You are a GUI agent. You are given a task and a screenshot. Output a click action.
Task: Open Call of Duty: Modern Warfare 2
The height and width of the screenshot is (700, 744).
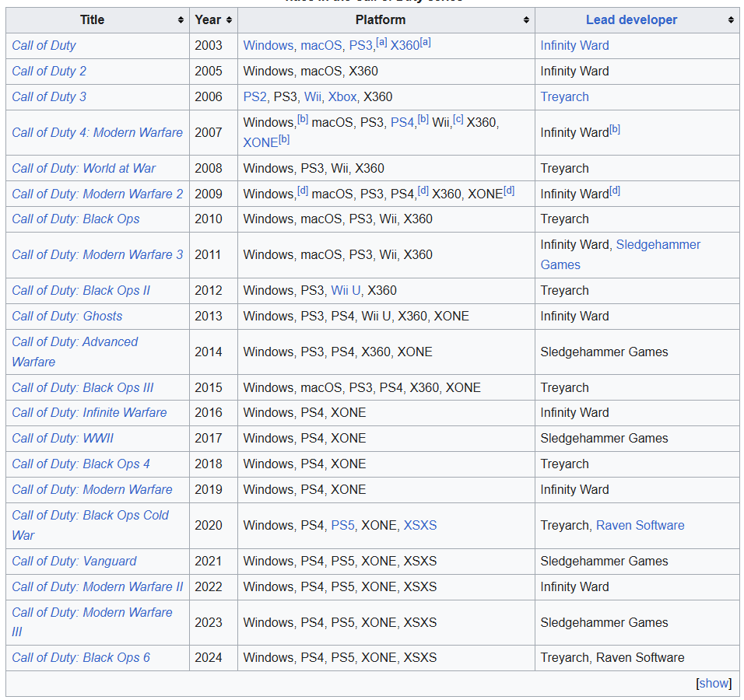point(97,194)
